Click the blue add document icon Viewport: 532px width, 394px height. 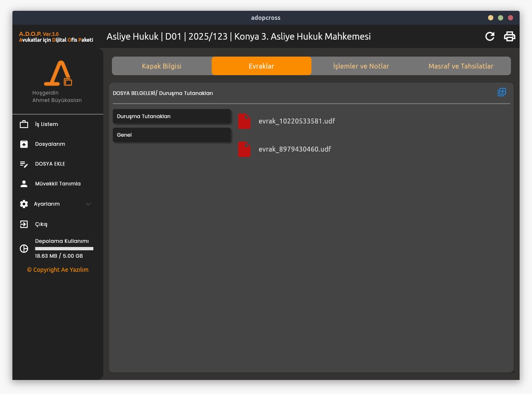pyautogui.click(x=502, y=92)
